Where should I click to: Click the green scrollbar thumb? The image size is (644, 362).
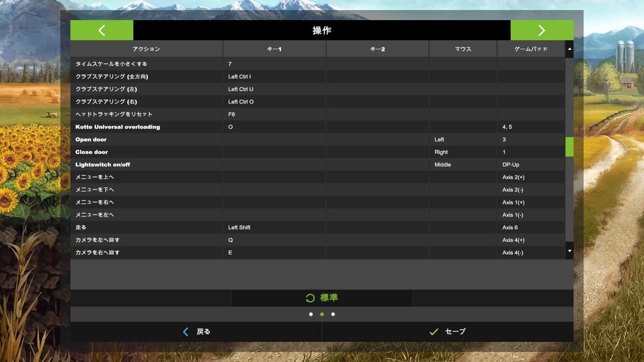(570, 147)
